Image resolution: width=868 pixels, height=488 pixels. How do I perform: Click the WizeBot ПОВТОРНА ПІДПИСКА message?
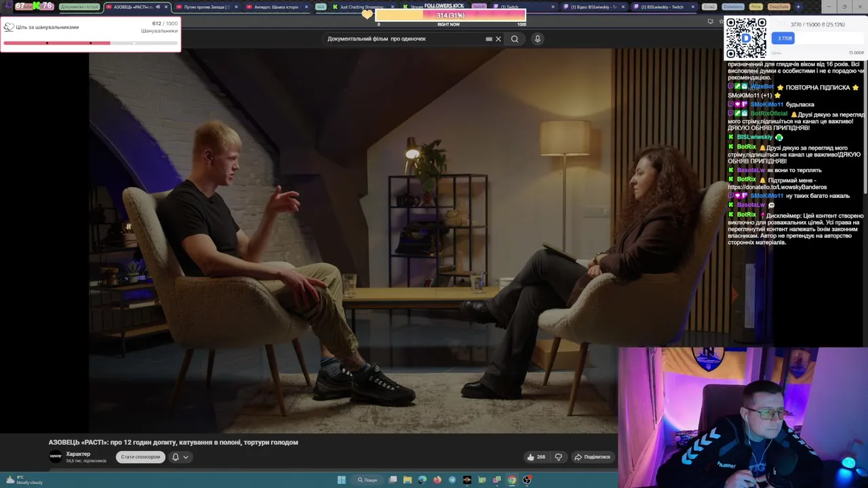pos(794,91)
